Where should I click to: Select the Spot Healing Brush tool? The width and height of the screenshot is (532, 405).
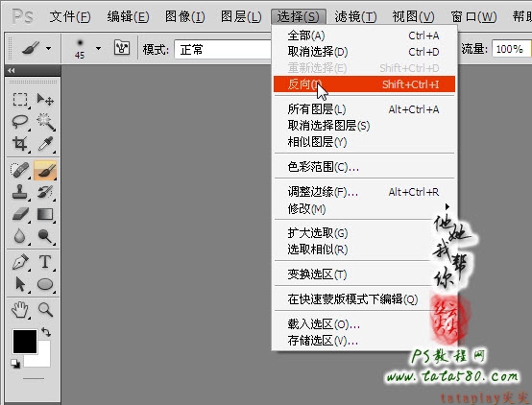tap(20, 170)
